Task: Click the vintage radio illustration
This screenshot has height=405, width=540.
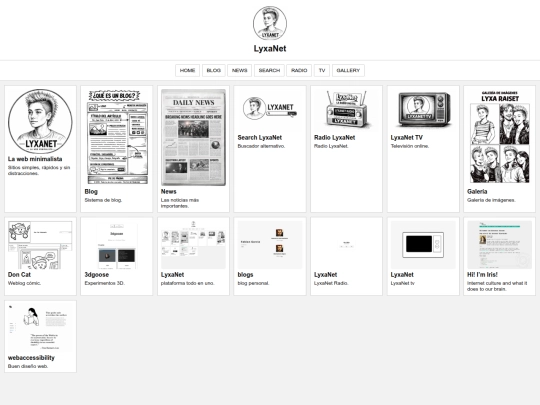Action: click(x=346, y=110)
